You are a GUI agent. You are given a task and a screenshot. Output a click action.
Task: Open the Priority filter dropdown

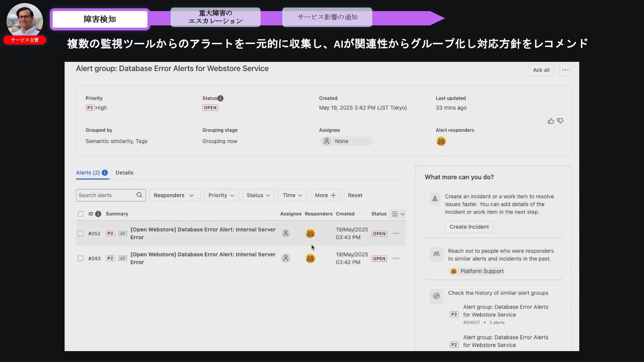221,195
